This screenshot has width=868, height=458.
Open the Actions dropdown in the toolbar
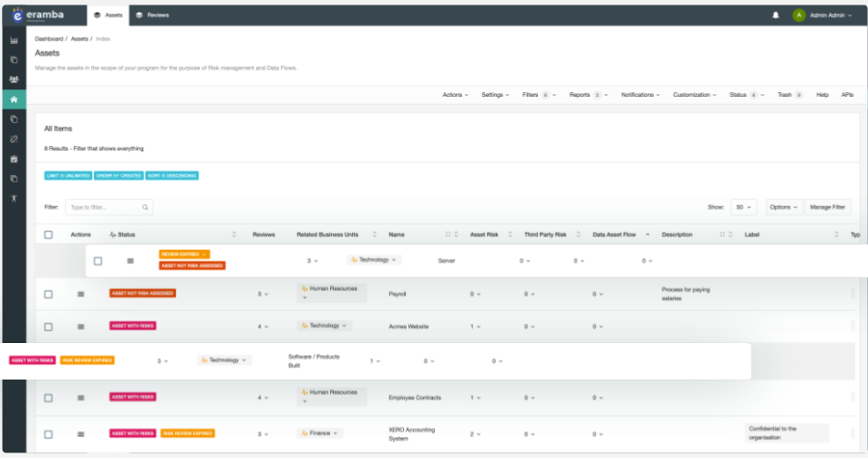(455, 95)
